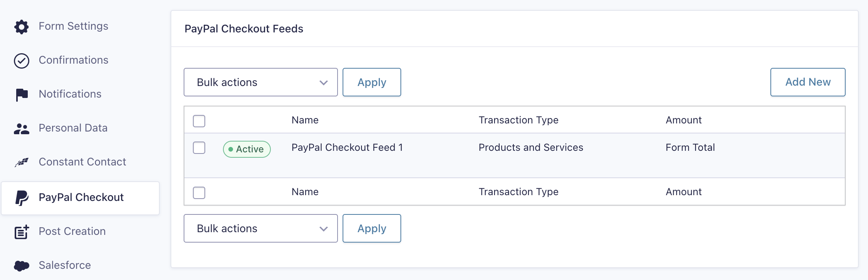The width and height of the screenshot is (868, 280).
Task: Click the Constant Contact logo icon
Action: pos(22,162)
